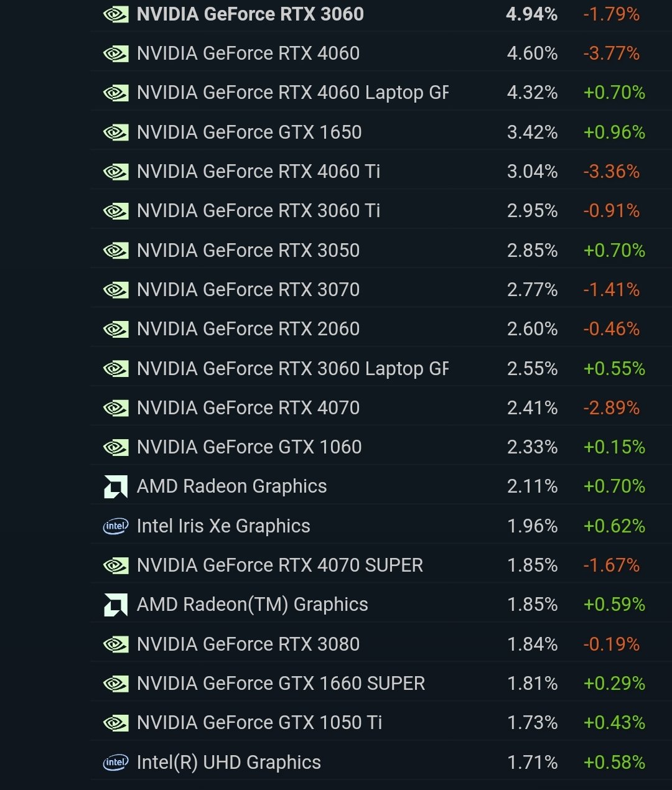This screenshot has width=672, height=790.
Task: Open the NVIDIA GeForce RTX 4060 Ti entry
Action: click(x=258, y=172)
